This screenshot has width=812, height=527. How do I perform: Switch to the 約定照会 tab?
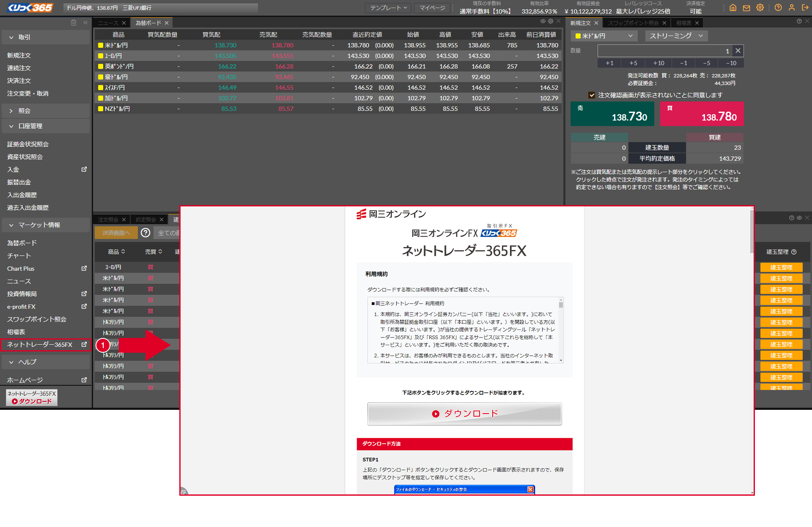click(x=146, y=220)
